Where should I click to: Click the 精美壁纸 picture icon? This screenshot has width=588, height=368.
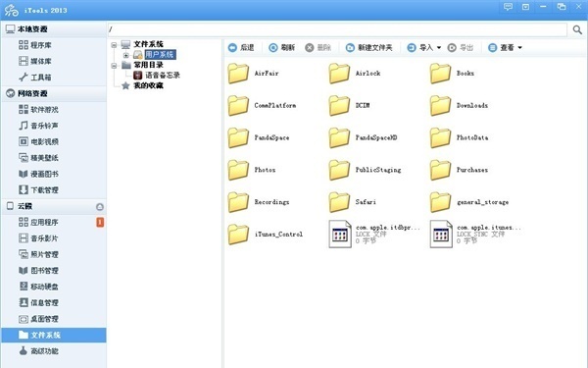[x=24, y=158]
